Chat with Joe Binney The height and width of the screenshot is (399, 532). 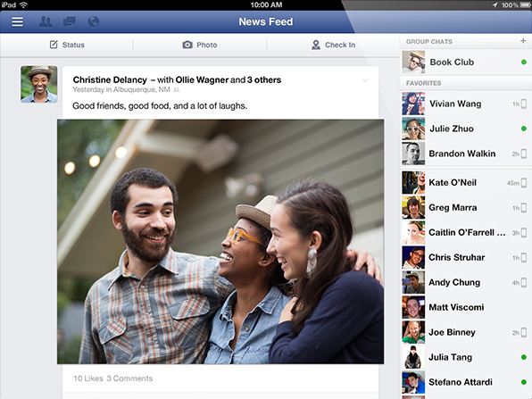tap(466, 332)
